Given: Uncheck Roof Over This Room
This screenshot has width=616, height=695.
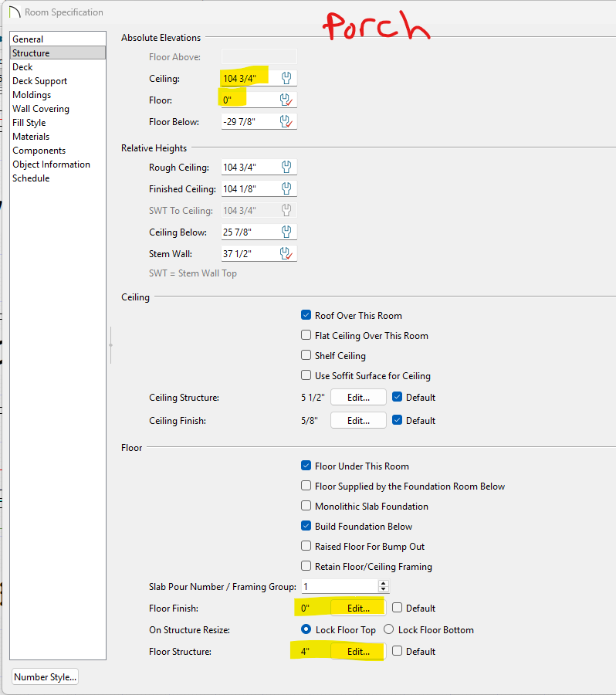Looking at the screenshot, I should [x=306, y=315].
